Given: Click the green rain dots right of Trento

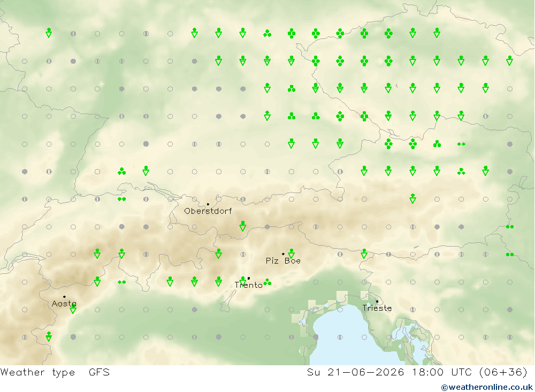Looking at the screenshot, I should tap(267, 282).
